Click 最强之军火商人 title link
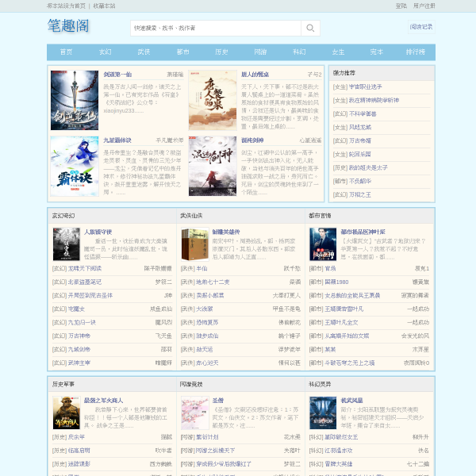Screen dimensions: 476x476 tap(103, 401)
